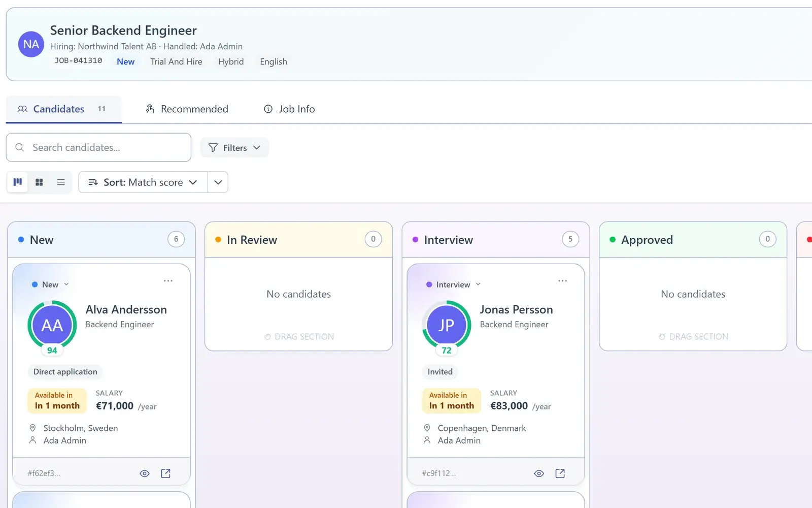
Task: Click the eye icon on Alva Andersson's card
Action: coord(145,473)
